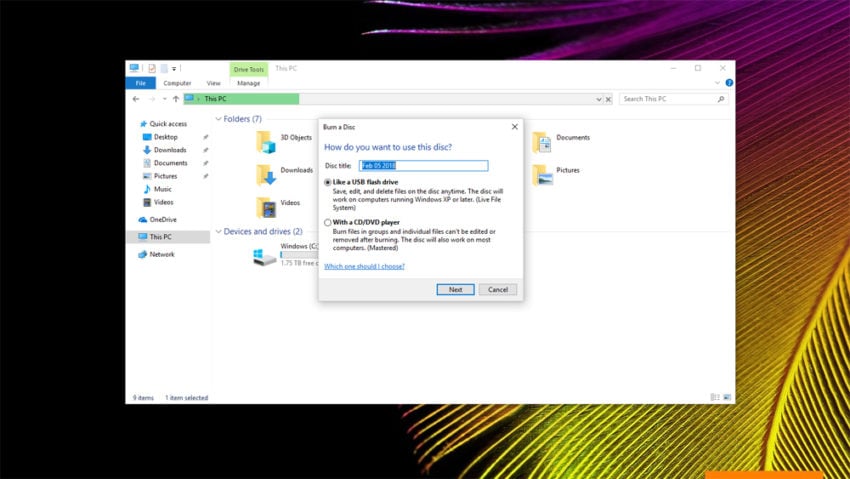Image resolution: width=850 pixels, height=479 pixels.
Task: Click the Next button in Burn a Disc
Action: coord(455,289)
